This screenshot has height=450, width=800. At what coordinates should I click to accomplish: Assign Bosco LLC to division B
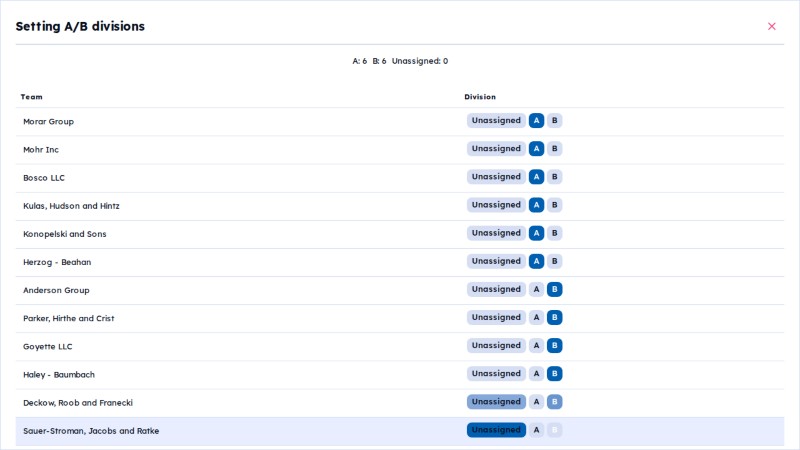(555, 177)
